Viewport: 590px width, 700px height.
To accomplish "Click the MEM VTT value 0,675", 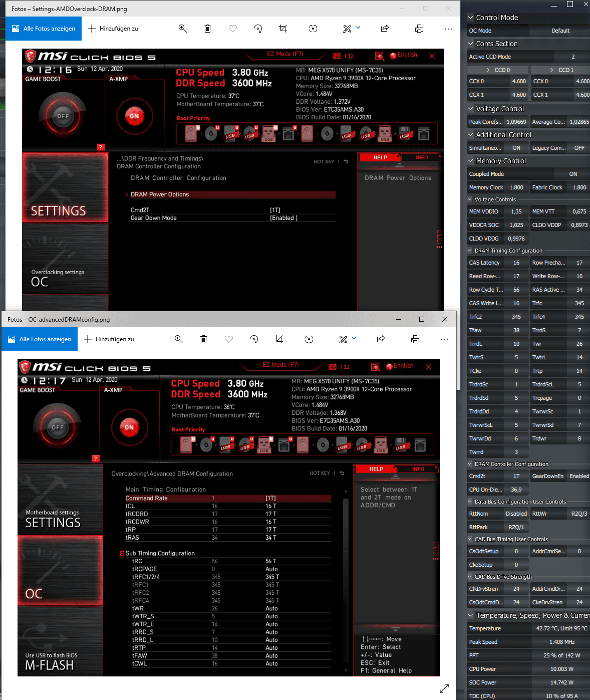I will pyautogui.click(x=579, y=211).
